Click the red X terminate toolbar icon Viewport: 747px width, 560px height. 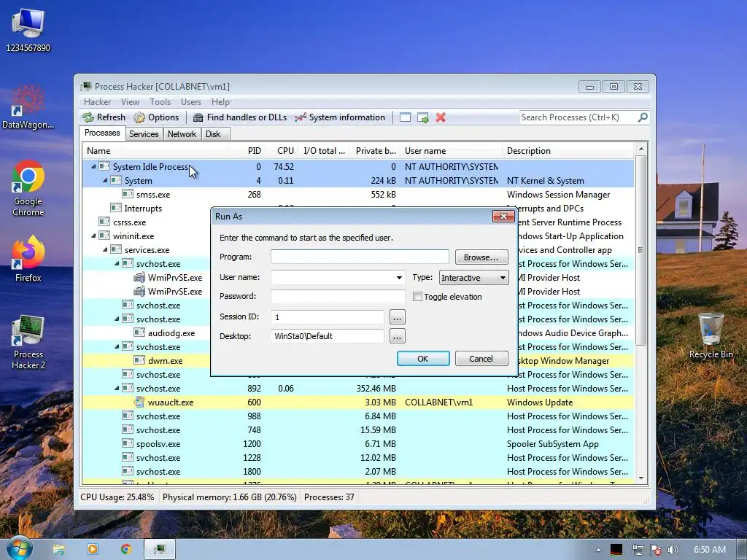pos(441,117)
